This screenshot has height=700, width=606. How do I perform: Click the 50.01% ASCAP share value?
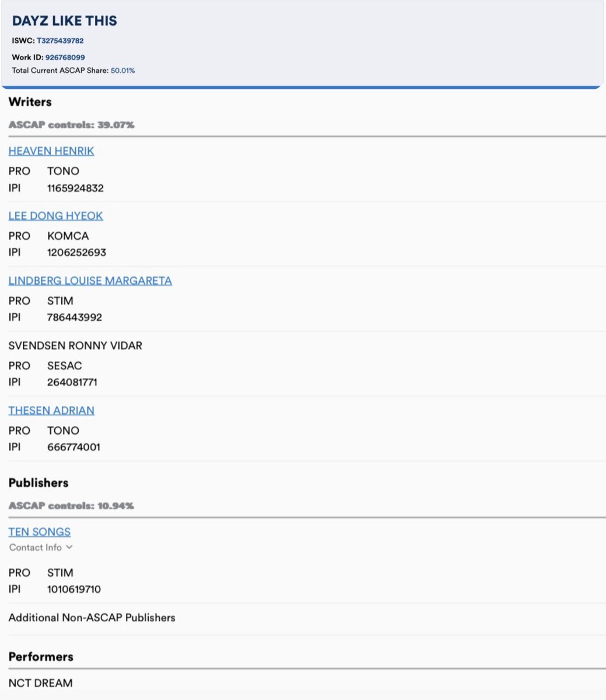point(122,71)
